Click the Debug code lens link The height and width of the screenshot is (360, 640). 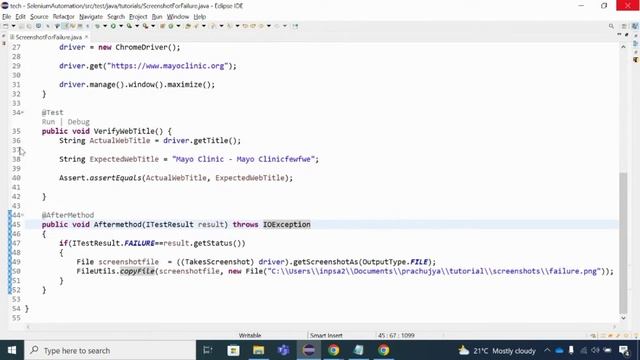click(78, 122)
